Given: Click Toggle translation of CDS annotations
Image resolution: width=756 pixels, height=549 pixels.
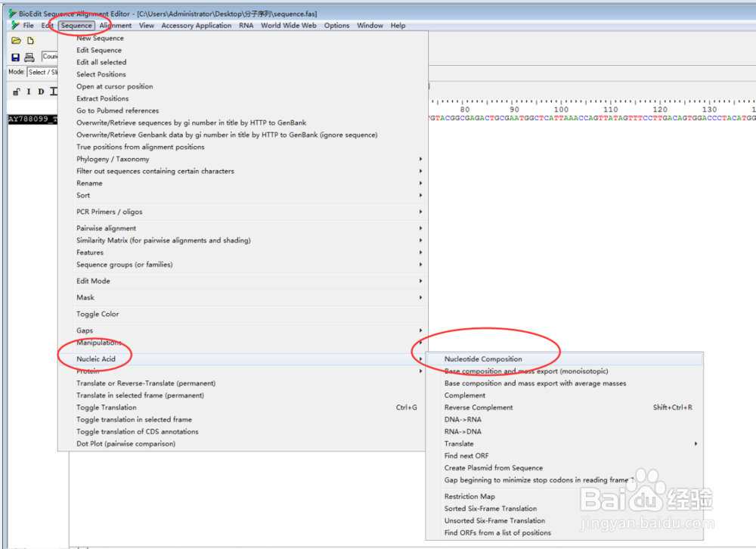Looking at the screenshot, I should coord(243,431).
